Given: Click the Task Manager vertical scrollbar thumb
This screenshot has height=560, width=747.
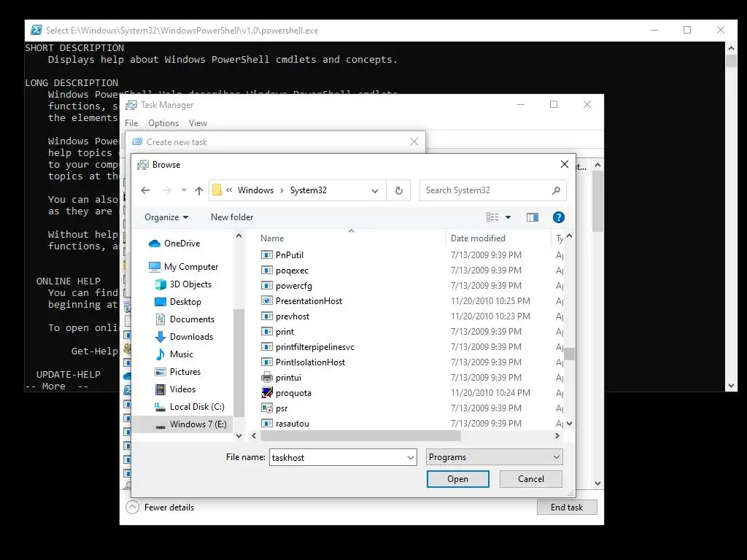Looking at the screenshot, I should coord(598,203).
